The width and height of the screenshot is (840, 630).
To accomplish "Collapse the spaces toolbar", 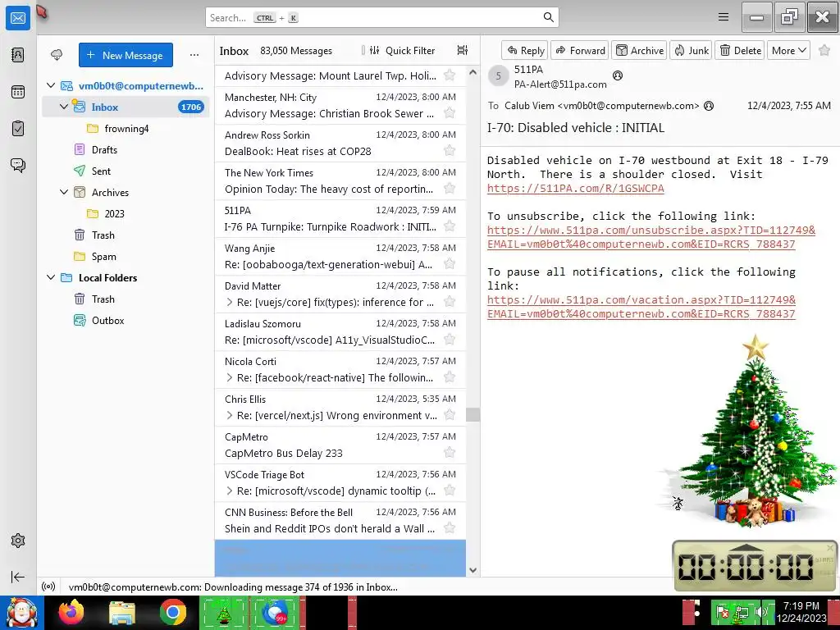I will [18, 577].
